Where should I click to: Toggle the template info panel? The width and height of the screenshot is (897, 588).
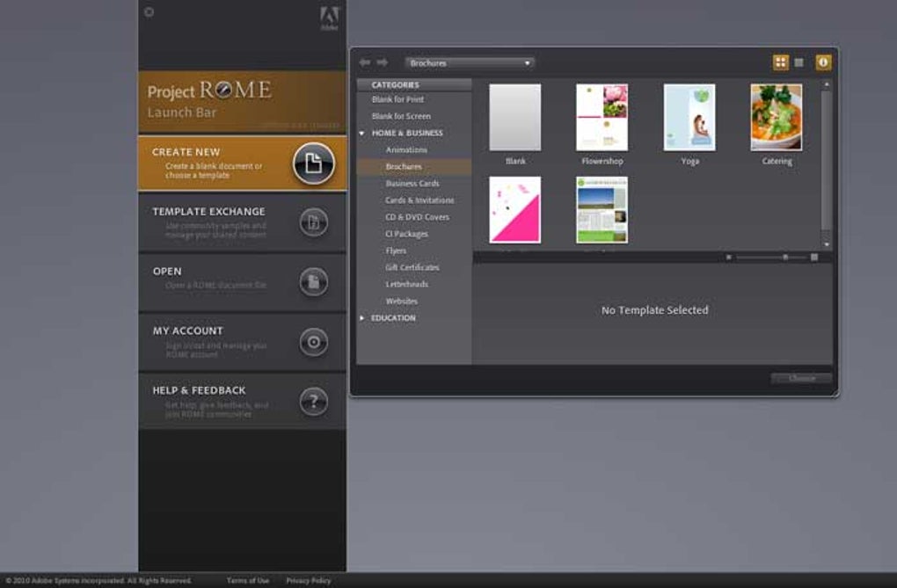tap(822, 62)
